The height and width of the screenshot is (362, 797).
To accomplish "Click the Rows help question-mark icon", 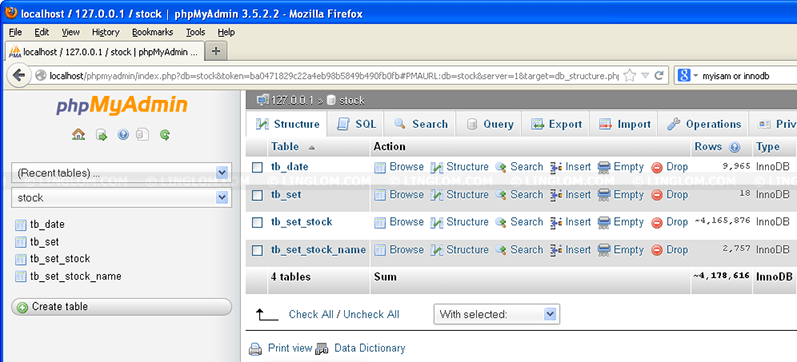I will click(734, 147).
